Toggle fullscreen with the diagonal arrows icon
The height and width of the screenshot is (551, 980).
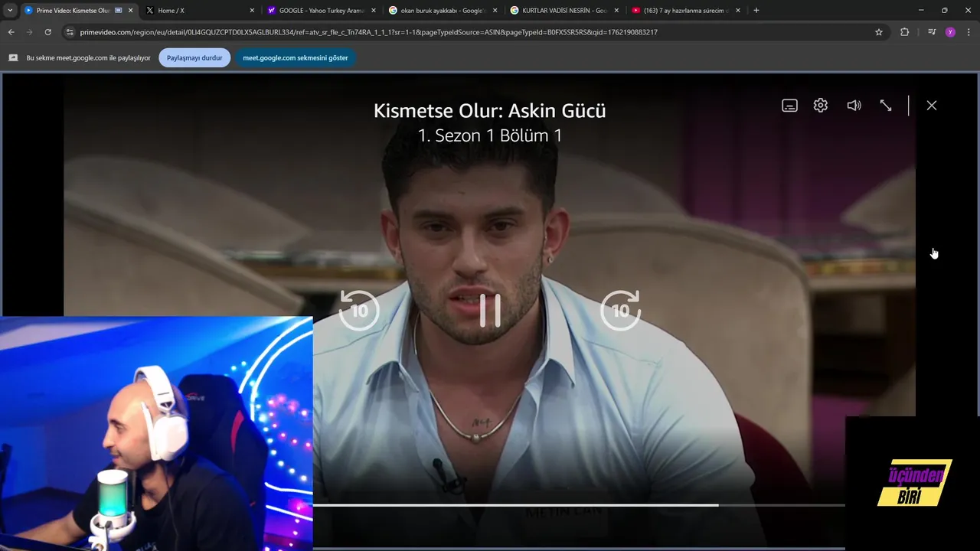[886, 106]
